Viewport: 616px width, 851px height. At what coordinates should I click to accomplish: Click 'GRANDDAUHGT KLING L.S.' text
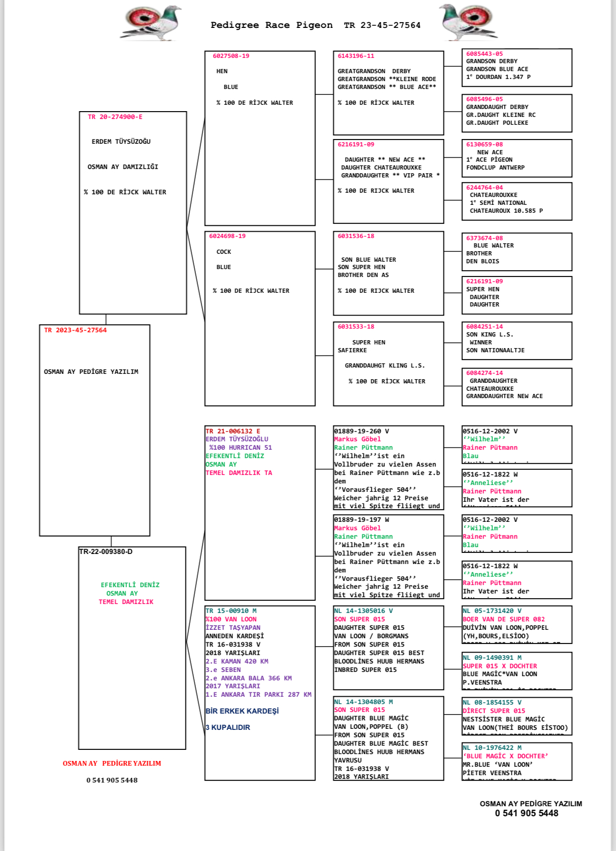pyautogui.click(x=385, y=365)
